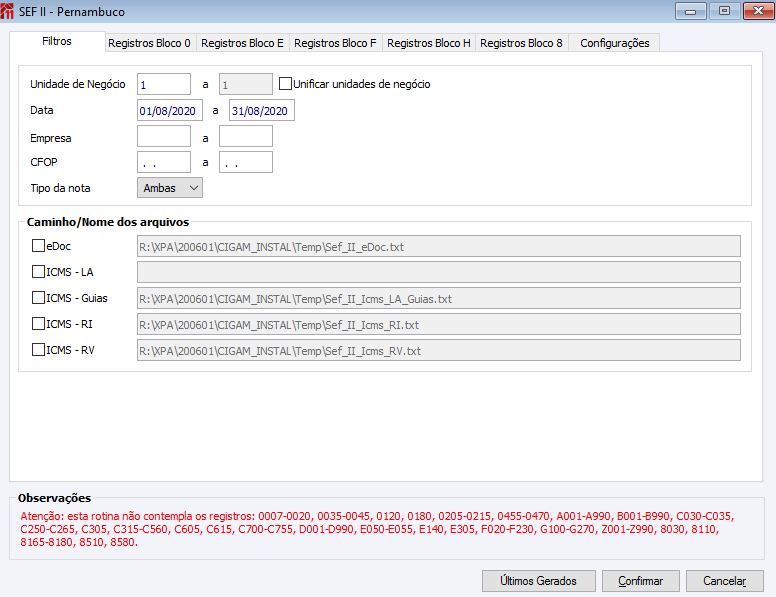
Task: Tick the eDoc file checkbox
Action: click(38, 246)
